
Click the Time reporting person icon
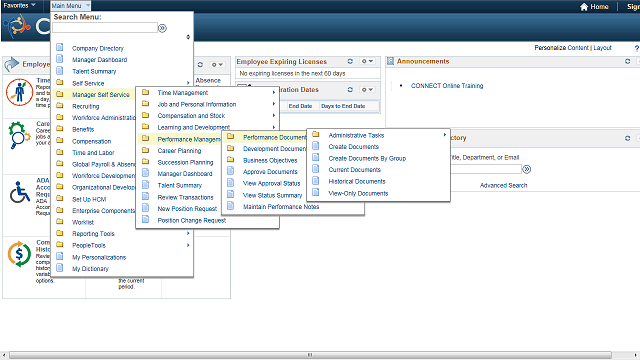coord(19,92)
